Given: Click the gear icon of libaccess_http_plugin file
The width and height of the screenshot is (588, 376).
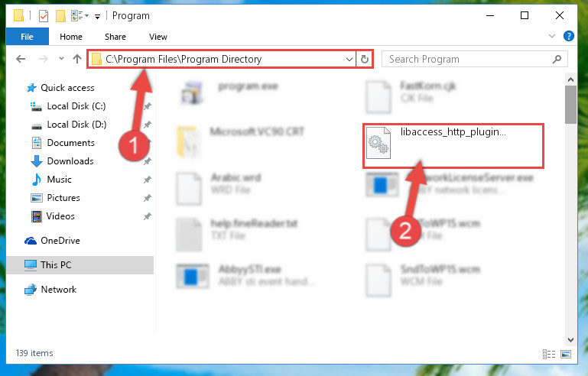Looking at the screenshot, I should point(378,144).
